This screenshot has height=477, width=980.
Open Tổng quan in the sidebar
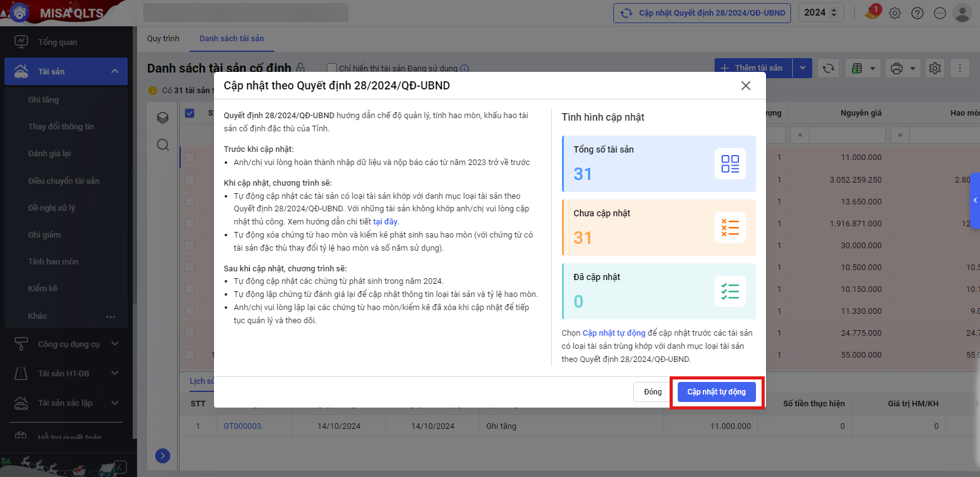point(58,42)
